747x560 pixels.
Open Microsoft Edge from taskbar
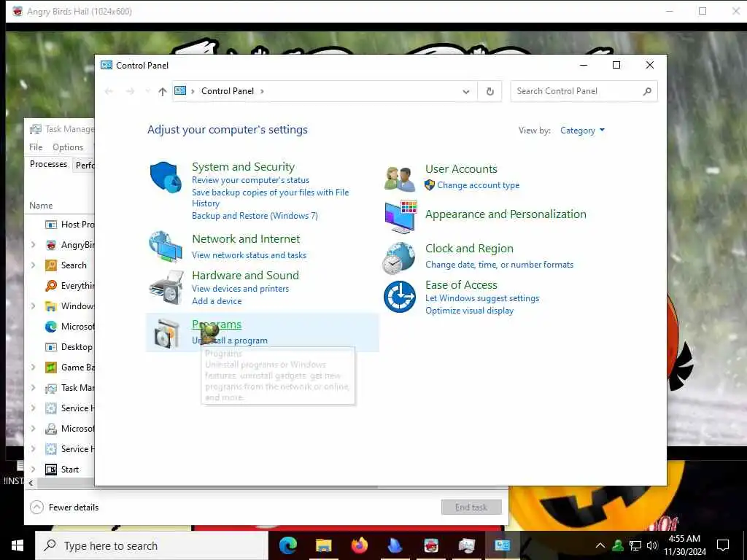tap(287, 545)
